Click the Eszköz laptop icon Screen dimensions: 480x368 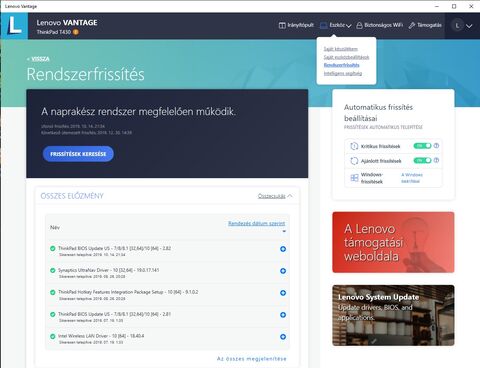(323, 25)
